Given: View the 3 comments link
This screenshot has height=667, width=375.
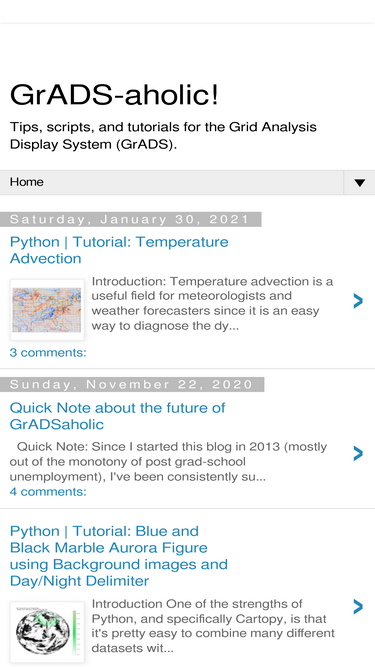Looking at the screenshot, I should [48, 353].
